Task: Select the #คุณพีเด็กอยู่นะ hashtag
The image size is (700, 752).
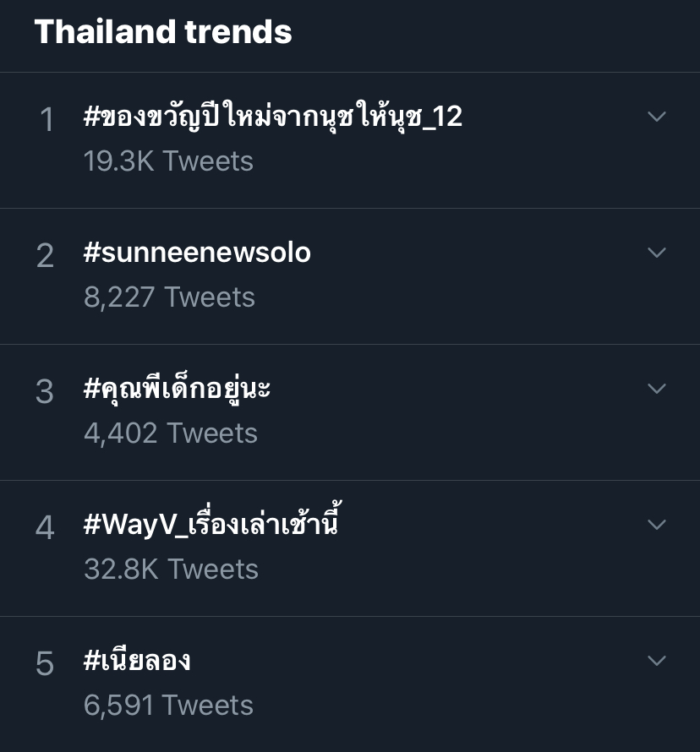Action: (178, 390)
